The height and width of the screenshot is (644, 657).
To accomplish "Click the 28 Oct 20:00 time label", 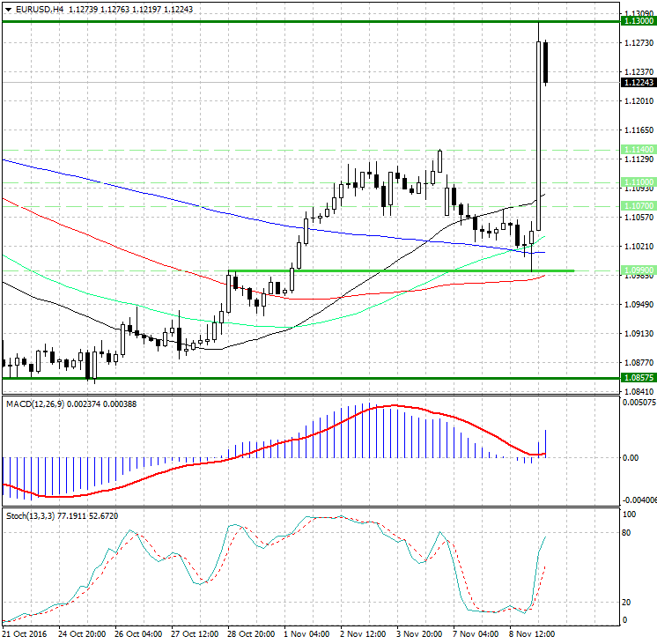I will coord(251,633).
